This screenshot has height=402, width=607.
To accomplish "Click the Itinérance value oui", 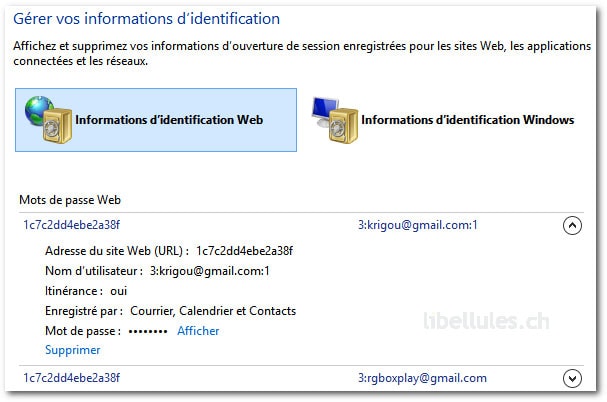I will point(118,291).
